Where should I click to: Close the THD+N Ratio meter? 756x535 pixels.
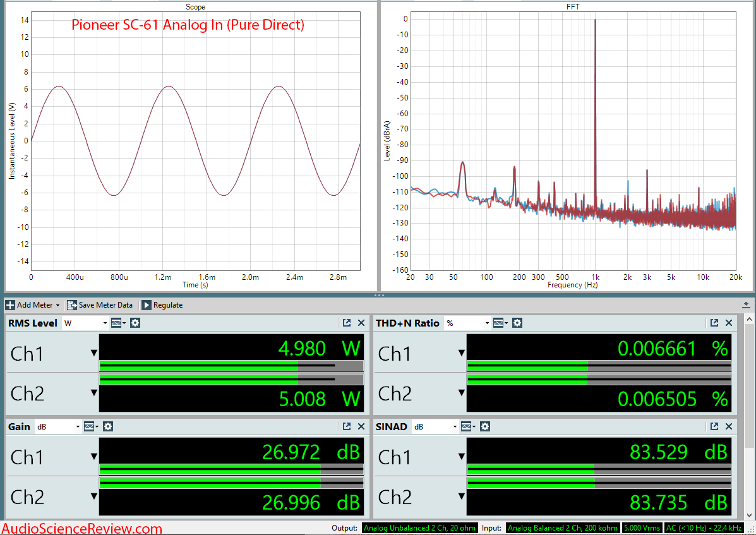point(728,323)
